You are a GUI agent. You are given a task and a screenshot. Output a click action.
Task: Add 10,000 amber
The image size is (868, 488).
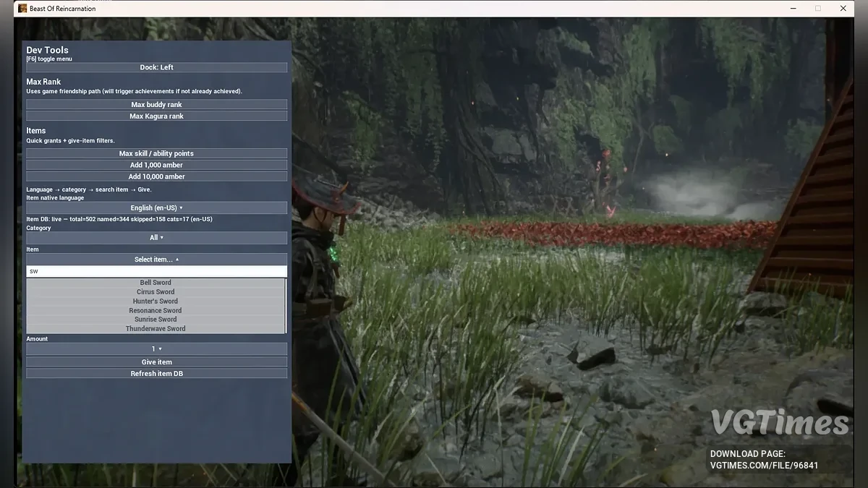pyautogui.click(x=157, y=177)
